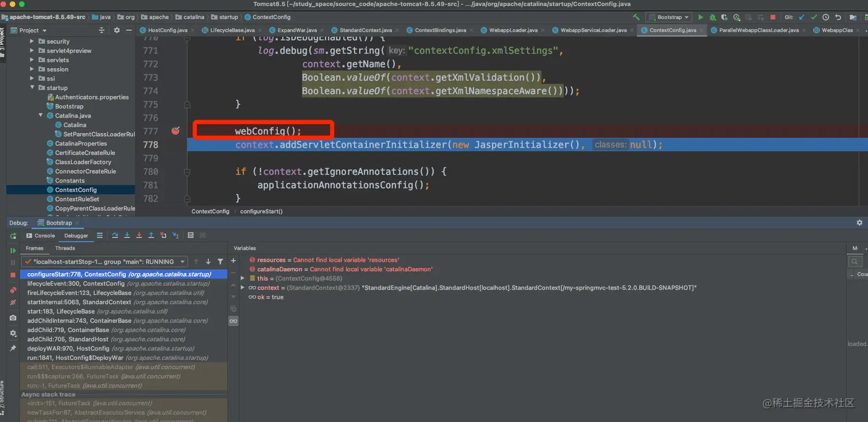
Task: Click Step Over icon
Action: point(115,235)
